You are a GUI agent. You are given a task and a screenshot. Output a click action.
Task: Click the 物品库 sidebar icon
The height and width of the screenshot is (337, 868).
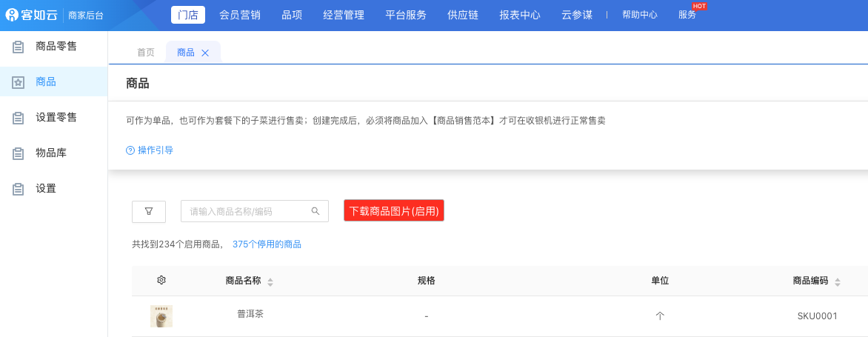19,153
